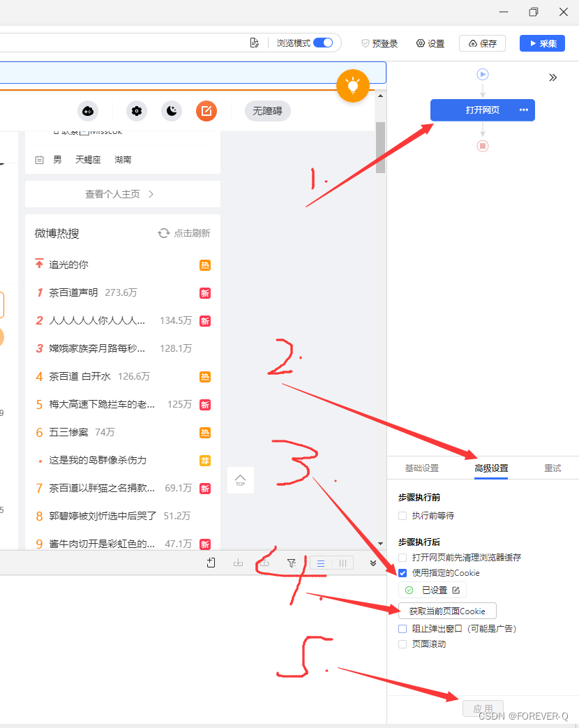Toggle the 浏览模式 switch
579x728 pixels.
tap(323, 43)
